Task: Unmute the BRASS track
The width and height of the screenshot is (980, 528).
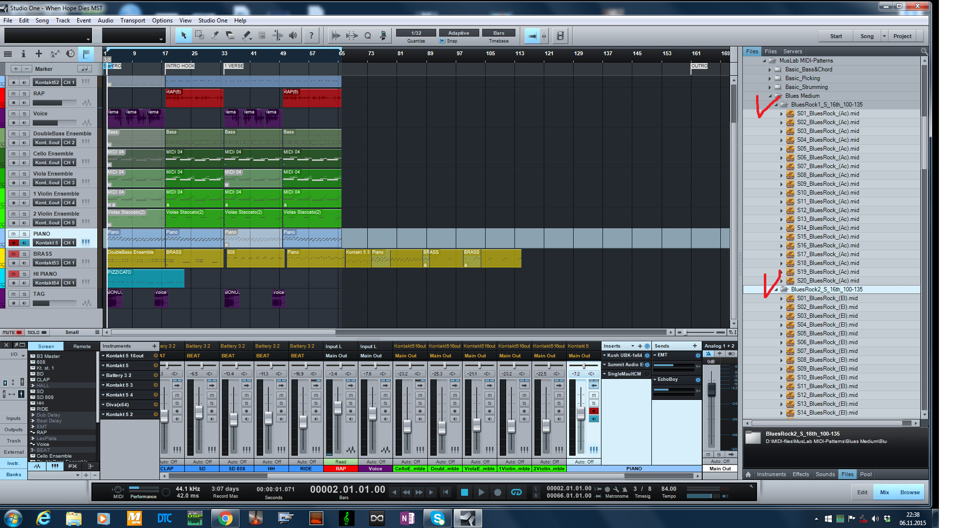Action: (x=14, y=254)
